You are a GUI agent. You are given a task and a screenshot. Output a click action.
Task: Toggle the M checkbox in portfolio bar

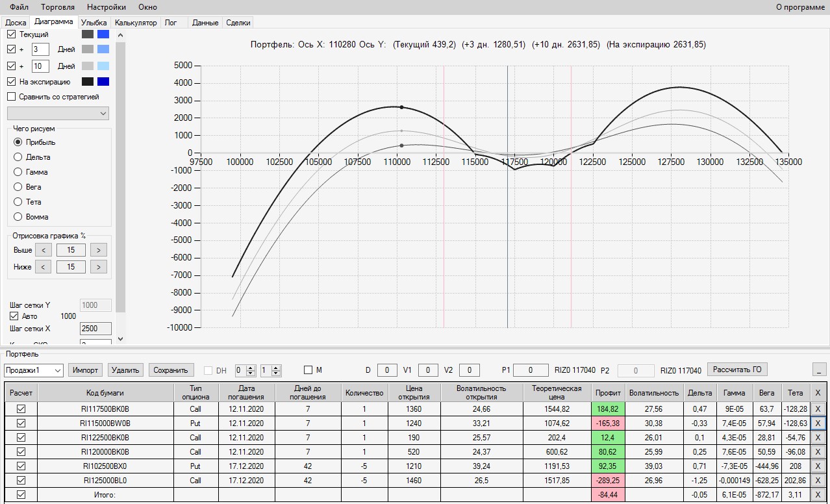[308, 370]
